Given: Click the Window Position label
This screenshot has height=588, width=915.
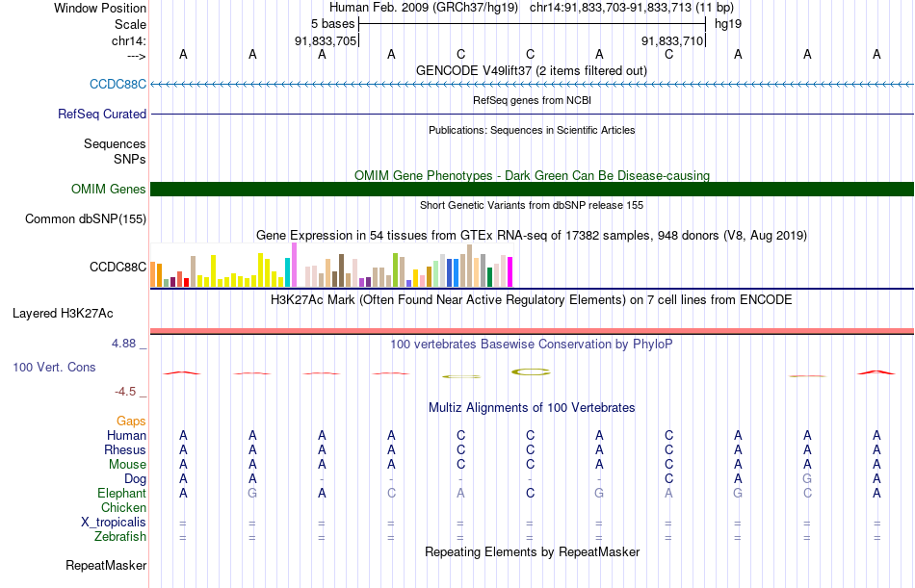Looking at the screenshot, I should (100, 8).
